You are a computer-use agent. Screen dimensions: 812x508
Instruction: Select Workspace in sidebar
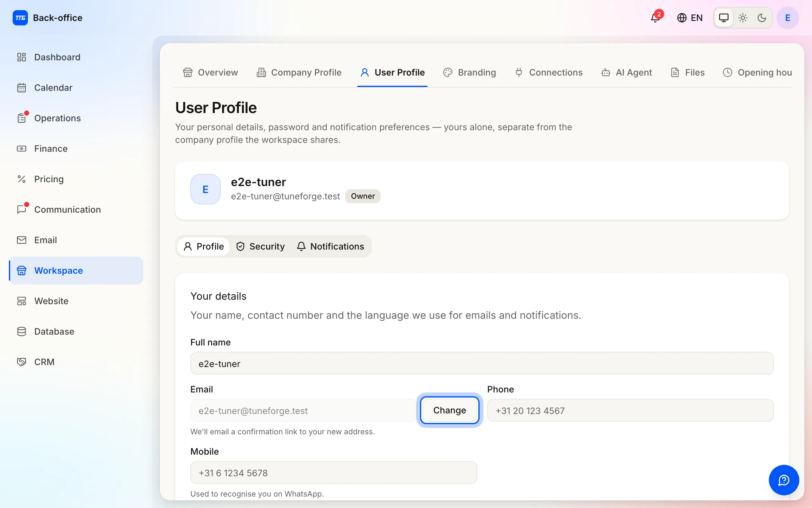click(76, 271)
